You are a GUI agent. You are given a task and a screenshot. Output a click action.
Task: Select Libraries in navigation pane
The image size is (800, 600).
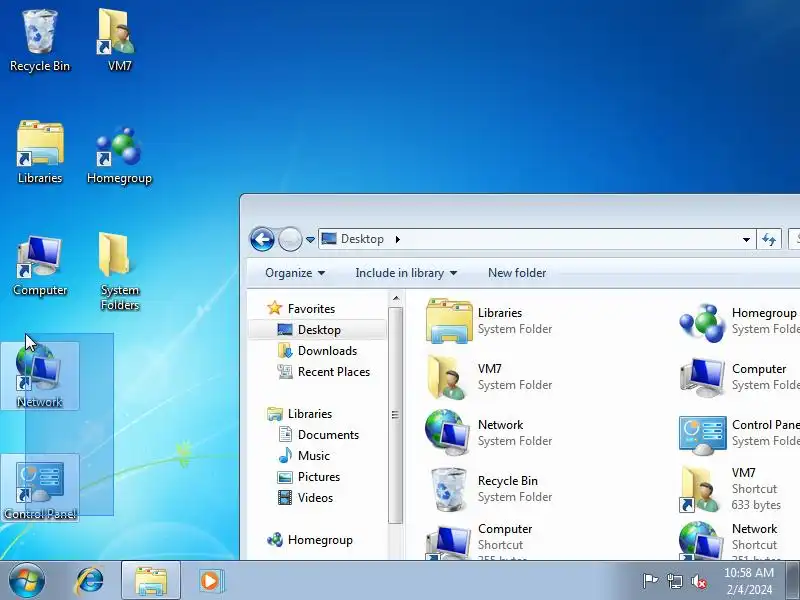299,414
